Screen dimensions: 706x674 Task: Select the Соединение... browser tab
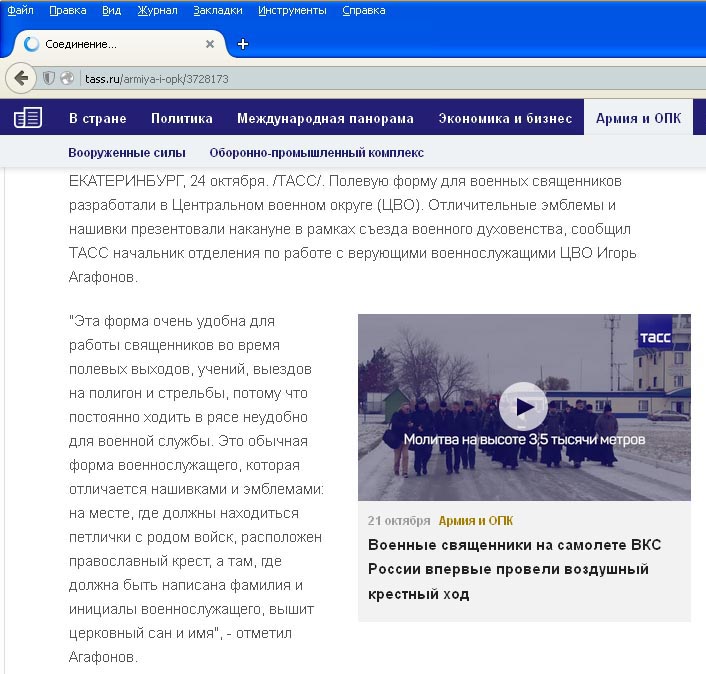tap(118, 44)
